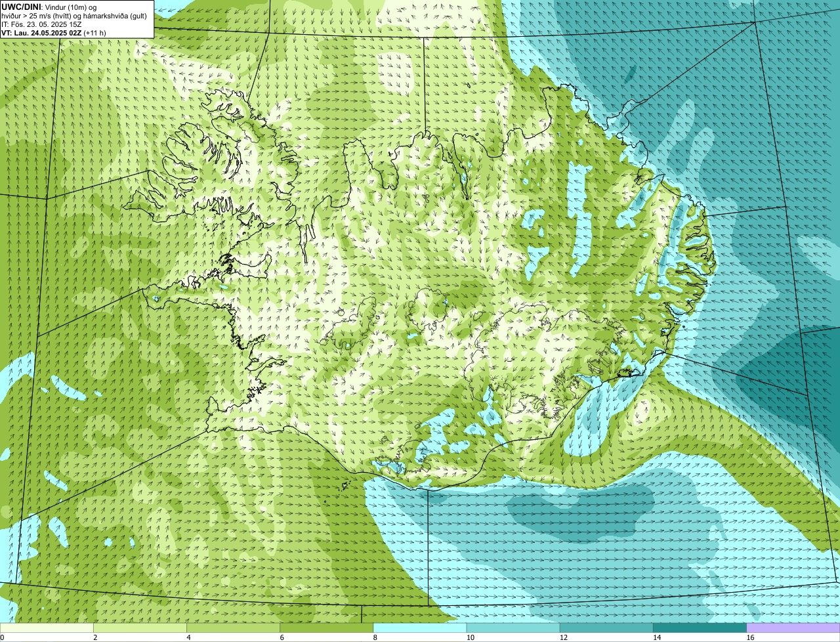
Task: Click the legend value label '0'
Action: click(3, 637)
